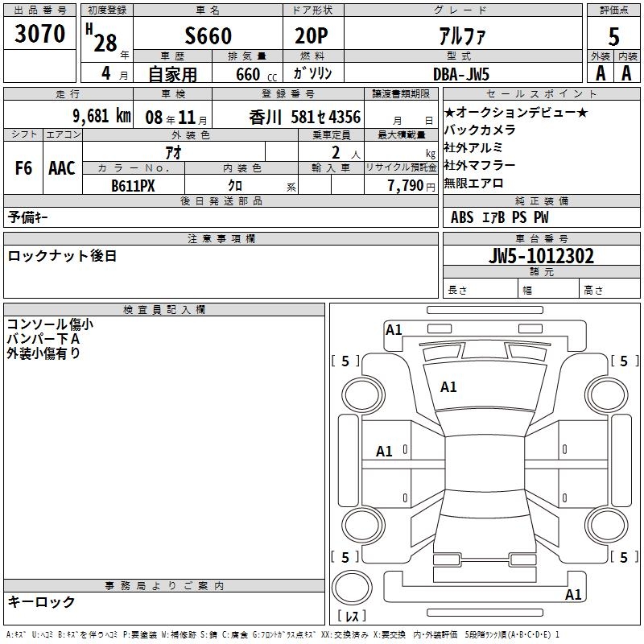Click A1 mark on the door diagram

click(x=384, y=452)
